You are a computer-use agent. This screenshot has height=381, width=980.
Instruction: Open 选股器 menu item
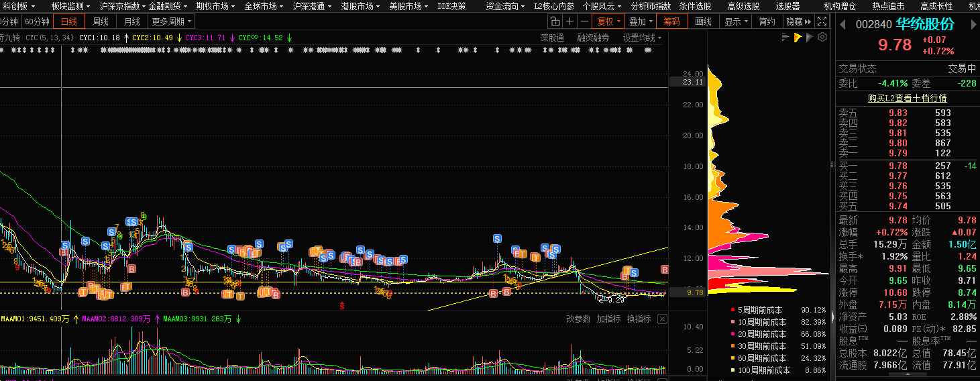point(787,6)
